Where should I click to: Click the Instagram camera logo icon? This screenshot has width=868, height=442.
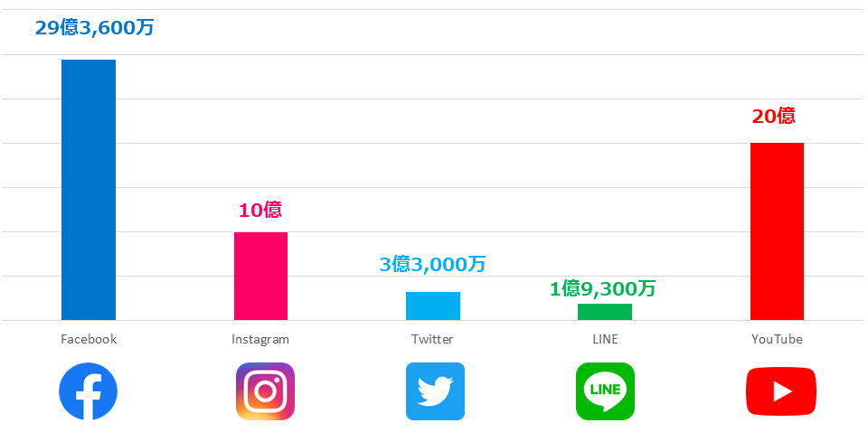[x=265, y=391]
